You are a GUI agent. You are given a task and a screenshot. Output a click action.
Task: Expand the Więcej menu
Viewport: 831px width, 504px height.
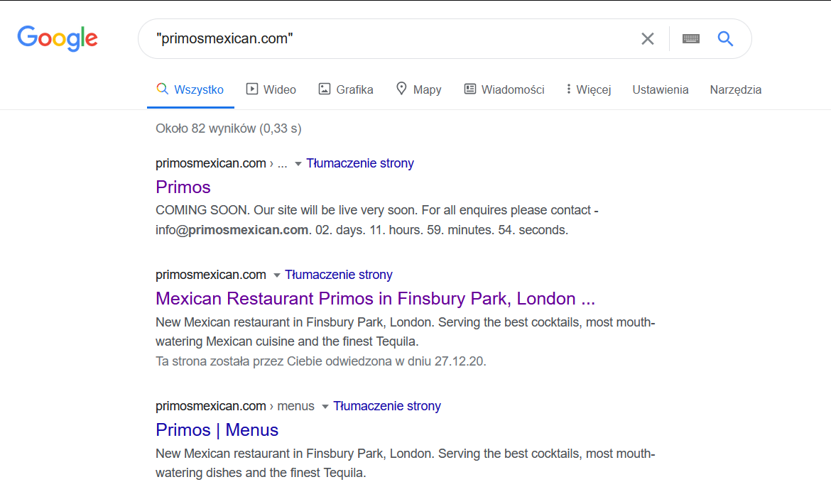click(x=588, y=89)
